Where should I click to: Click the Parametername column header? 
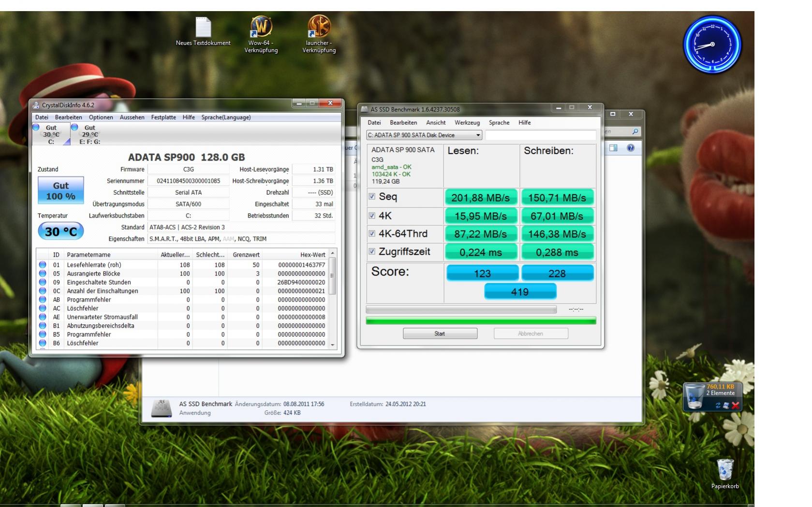pos(111,255)
